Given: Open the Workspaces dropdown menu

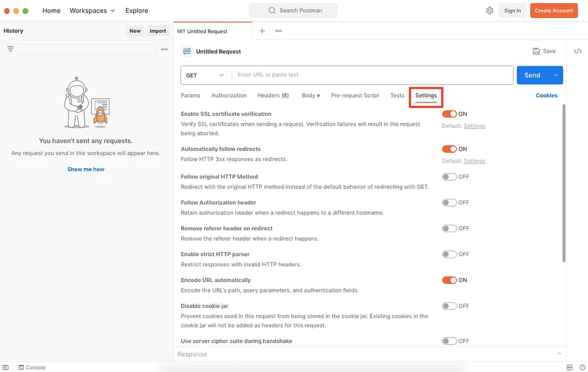Looking at the screenshot, I should pos(92,10).
